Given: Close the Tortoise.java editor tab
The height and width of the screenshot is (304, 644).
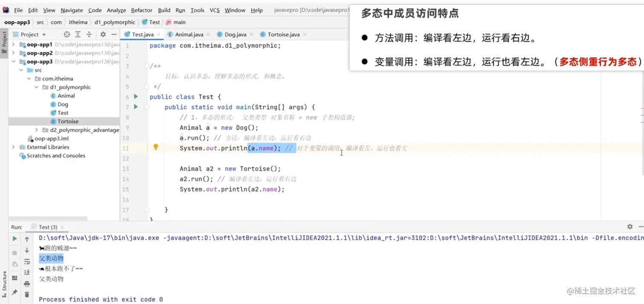Looking at the screenshot, I should point(305,35).
